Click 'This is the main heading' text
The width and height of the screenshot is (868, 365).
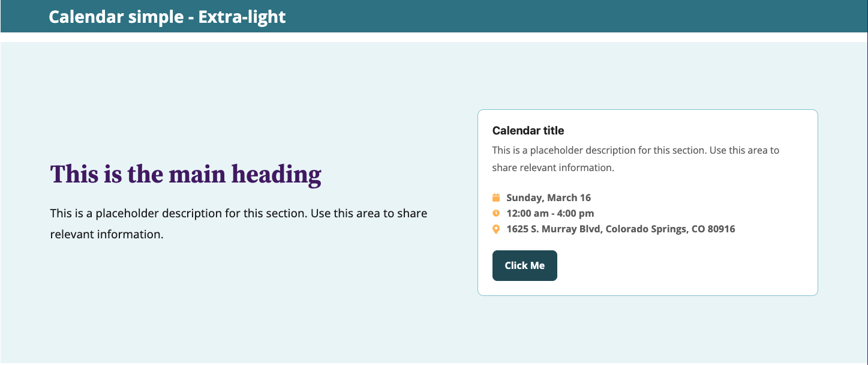(185, 175)
